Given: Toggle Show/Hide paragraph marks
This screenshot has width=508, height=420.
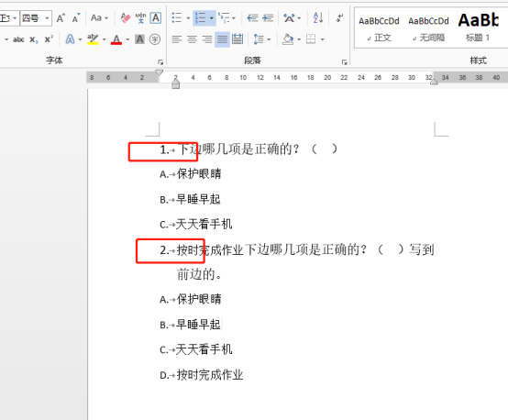Looking at the screenshot, I should [339, 17].
